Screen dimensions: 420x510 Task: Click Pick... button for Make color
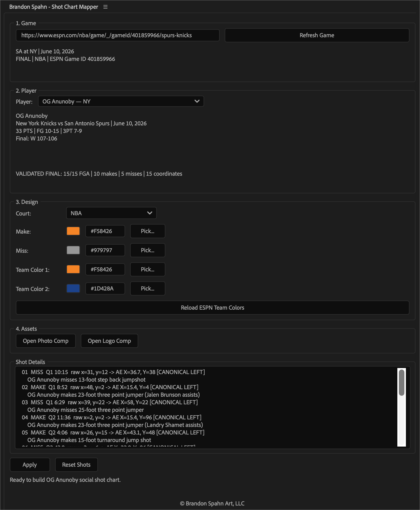coord(147,231)
